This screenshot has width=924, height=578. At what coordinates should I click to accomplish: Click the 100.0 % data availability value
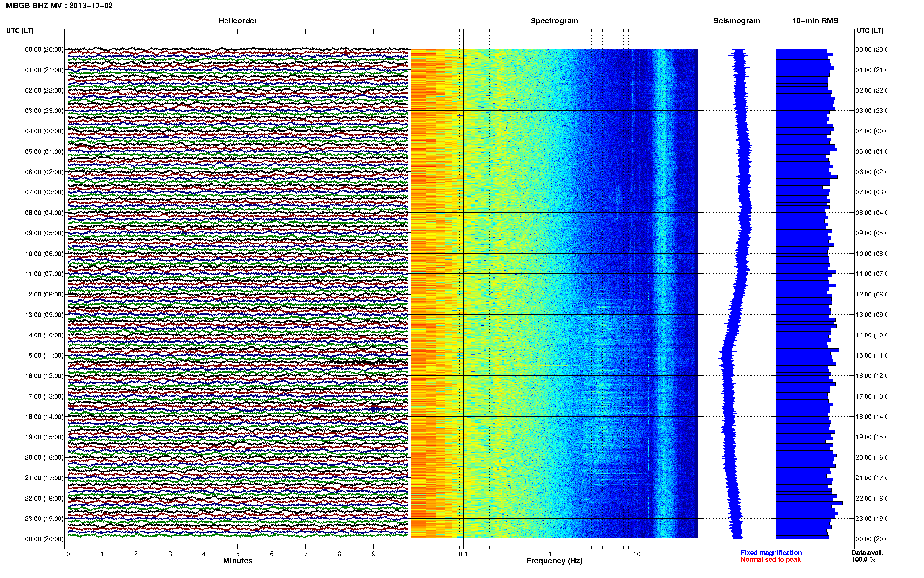pos(863,559)
